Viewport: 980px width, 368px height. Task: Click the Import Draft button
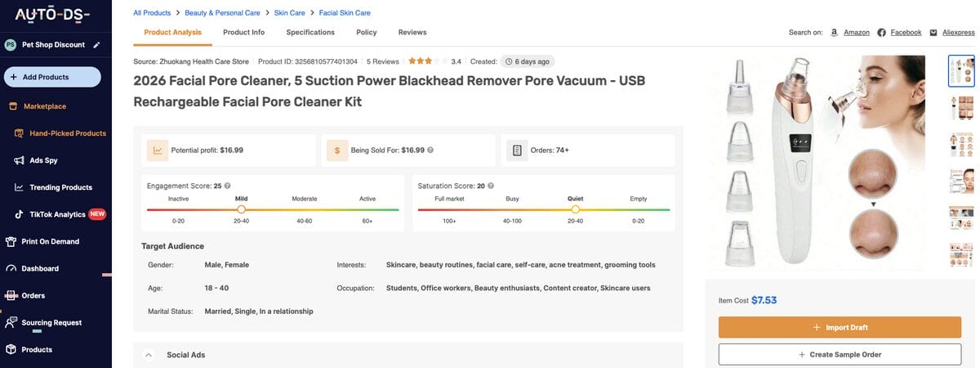(840, 327)
